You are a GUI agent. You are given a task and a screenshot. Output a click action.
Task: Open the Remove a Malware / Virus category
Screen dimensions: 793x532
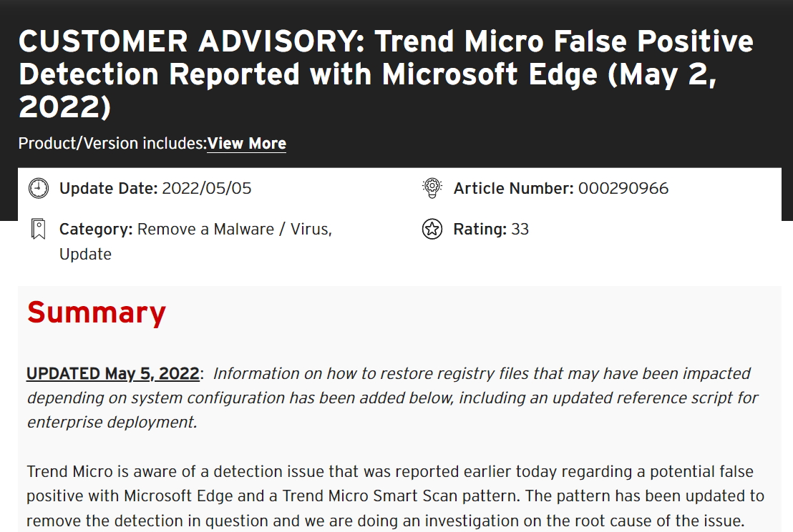coord(234,230)
